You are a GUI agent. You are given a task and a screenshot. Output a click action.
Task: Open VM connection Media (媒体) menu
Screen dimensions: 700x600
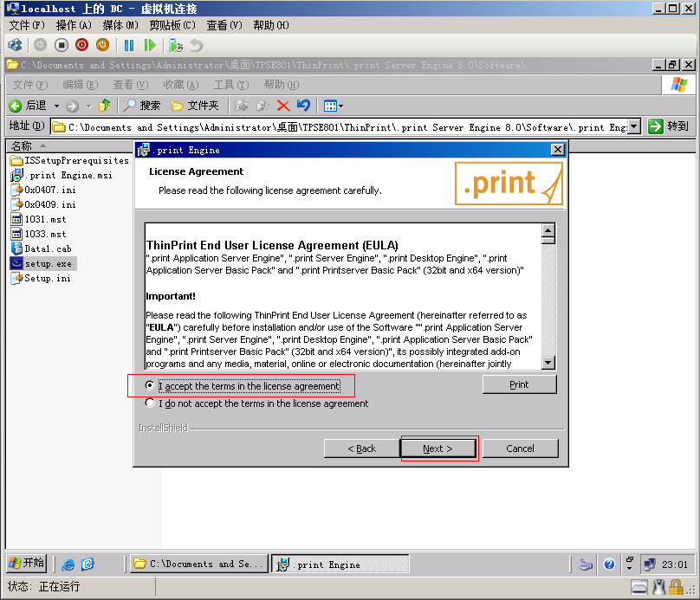point(120,25)
